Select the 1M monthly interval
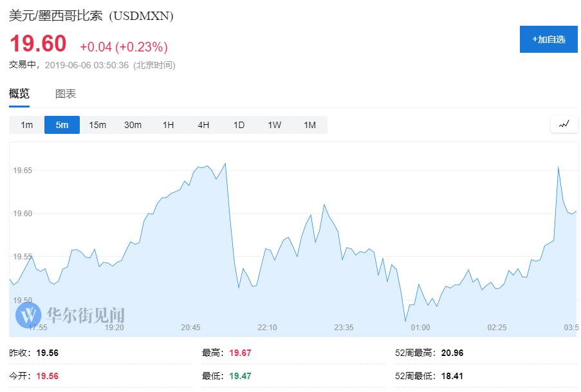 click(309, 125)
